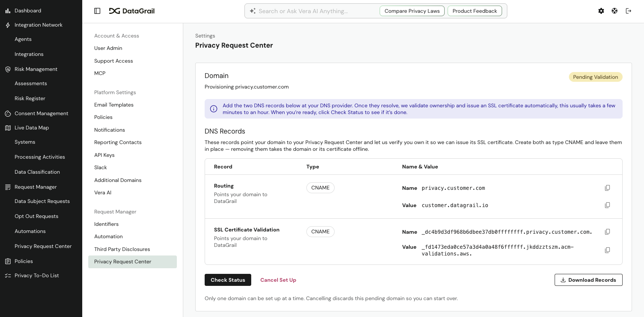Copy the Routing record Name value

pos(607,188)
